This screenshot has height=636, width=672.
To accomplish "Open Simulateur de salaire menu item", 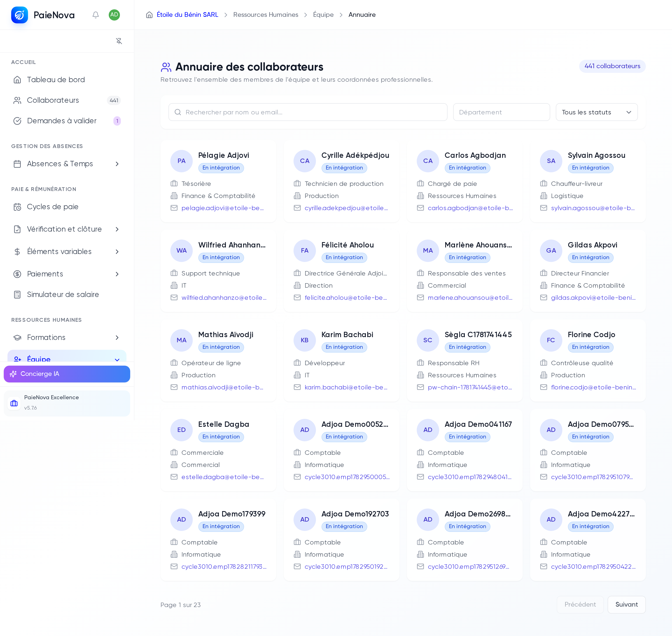I will click(x=67, y=295).
